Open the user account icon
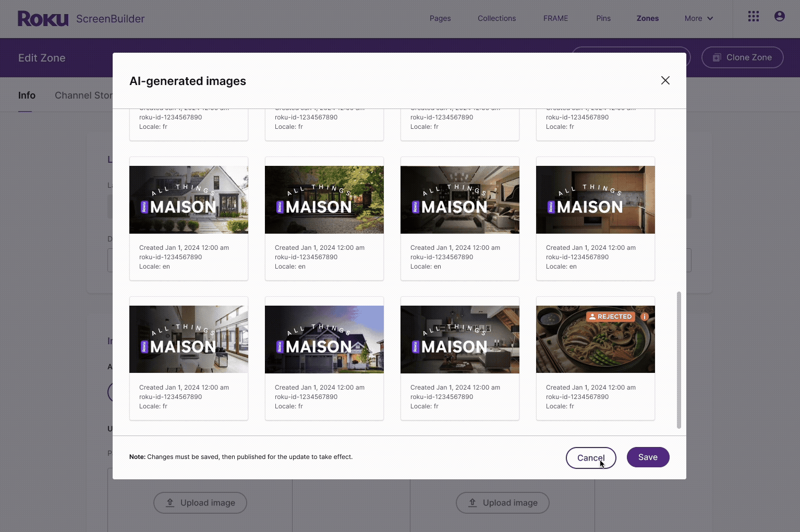This screenshot has width=800, height=532. [780, 17]
